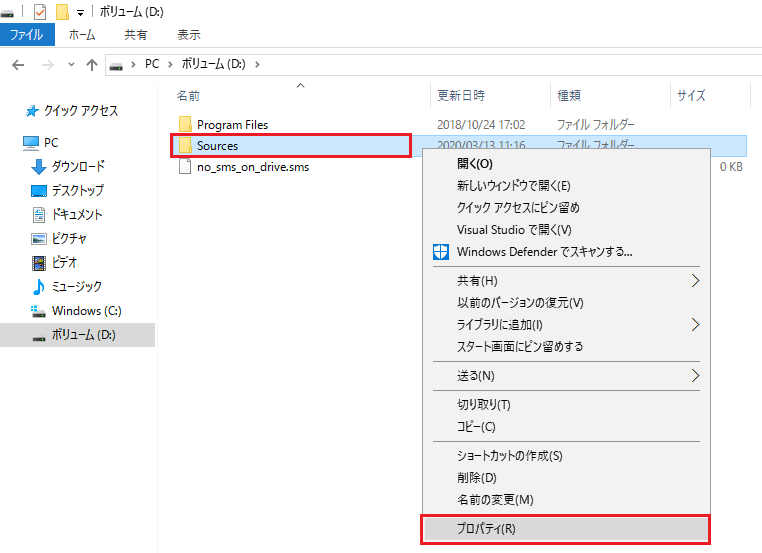Open ダウンロード in navigation pane
This screenshot has width=762, height=553.
(68, 166)
